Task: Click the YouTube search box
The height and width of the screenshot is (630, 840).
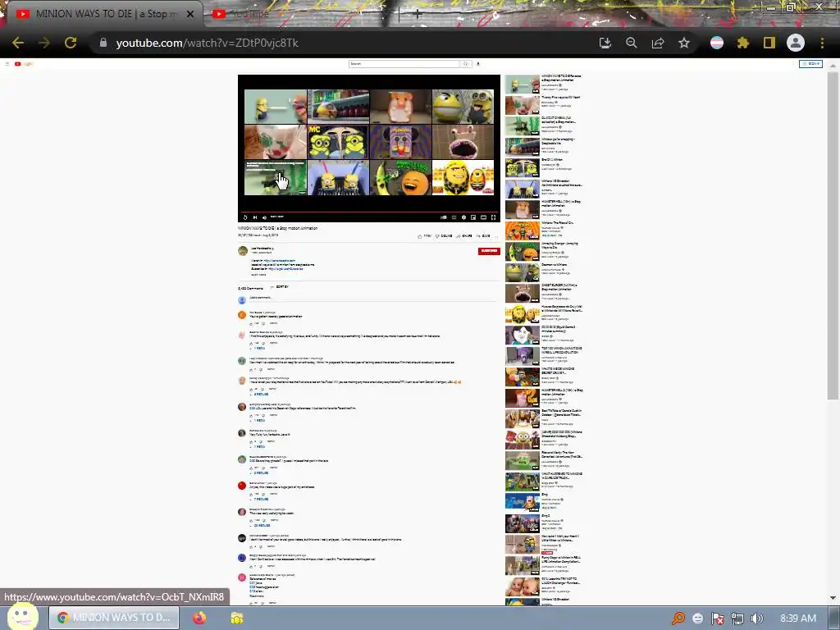Action: [x=404, y=64]
